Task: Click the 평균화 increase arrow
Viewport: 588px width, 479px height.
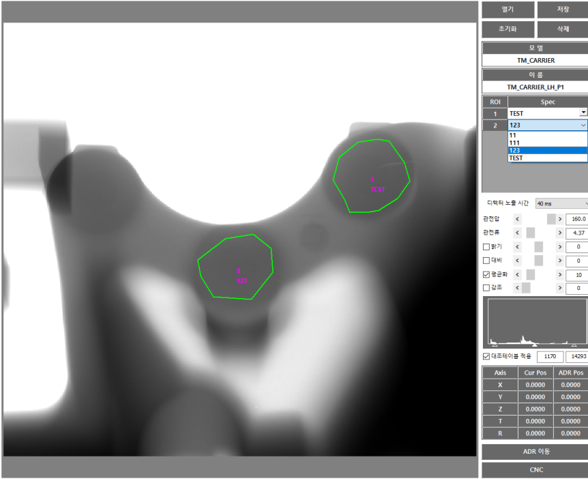Action: 560,275
